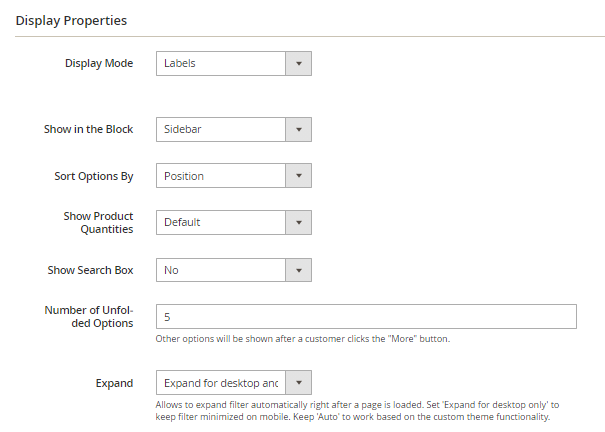Click the "Display Mode" field label

click(x=99, y=64)
